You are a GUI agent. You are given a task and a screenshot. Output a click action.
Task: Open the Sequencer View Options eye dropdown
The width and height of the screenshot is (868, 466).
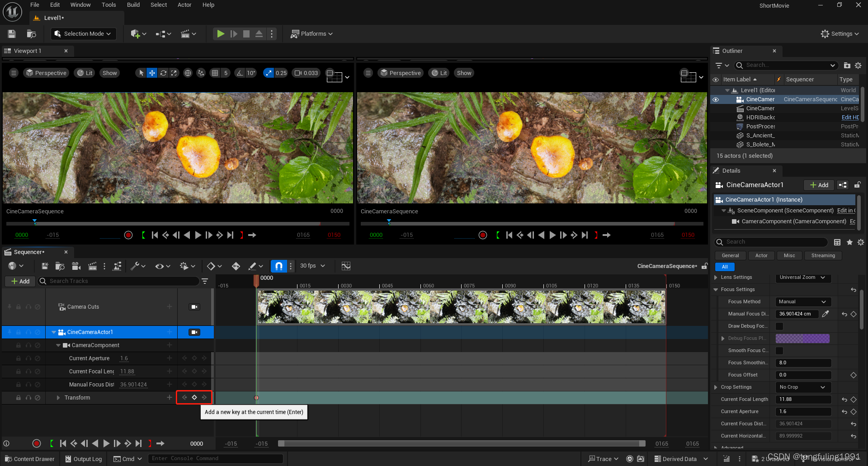163,266
